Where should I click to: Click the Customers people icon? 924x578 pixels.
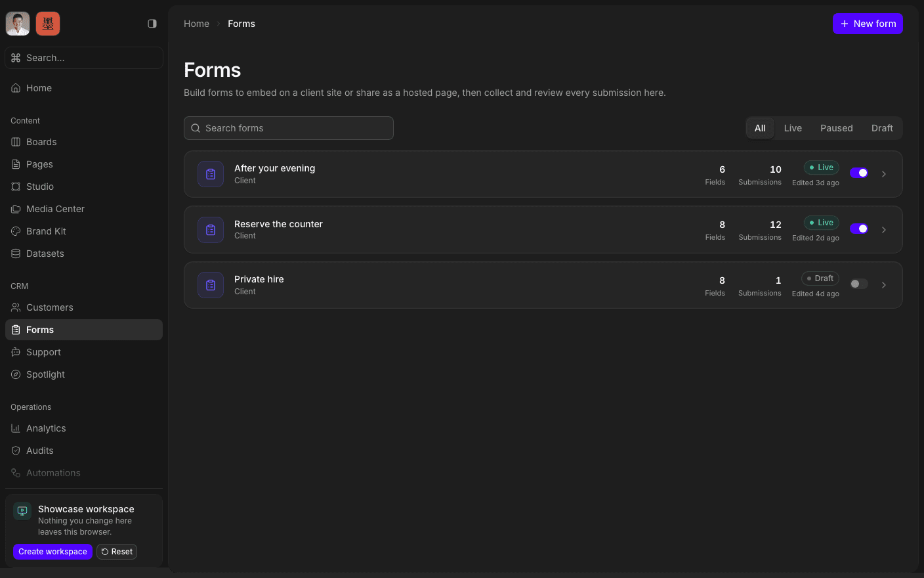(x=16, y=307)
